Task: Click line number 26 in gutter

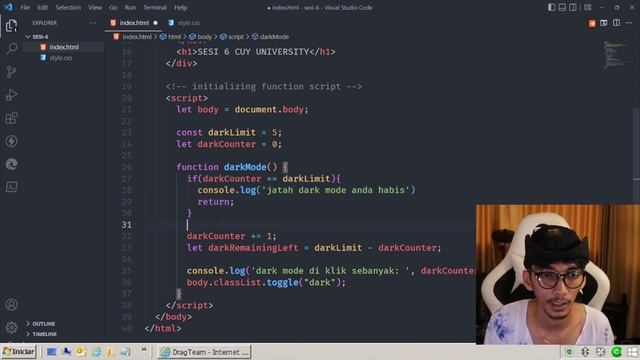Action: click(x=127, y=167)
